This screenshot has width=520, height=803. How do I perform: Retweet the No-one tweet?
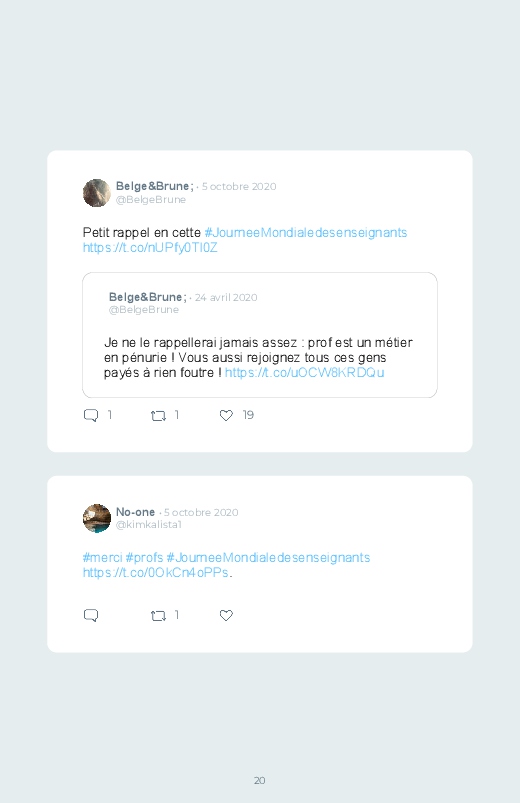coord(158,616)
